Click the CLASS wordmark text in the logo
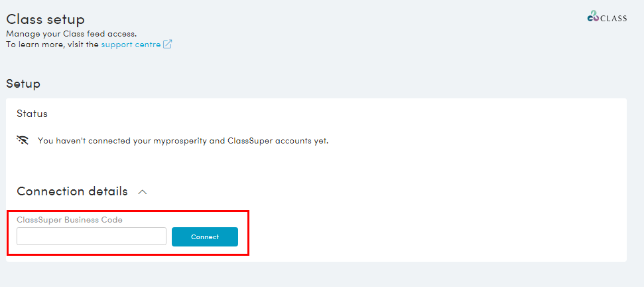Image resolution: width=644 pixels, height=287 pixels. point(613,18)
